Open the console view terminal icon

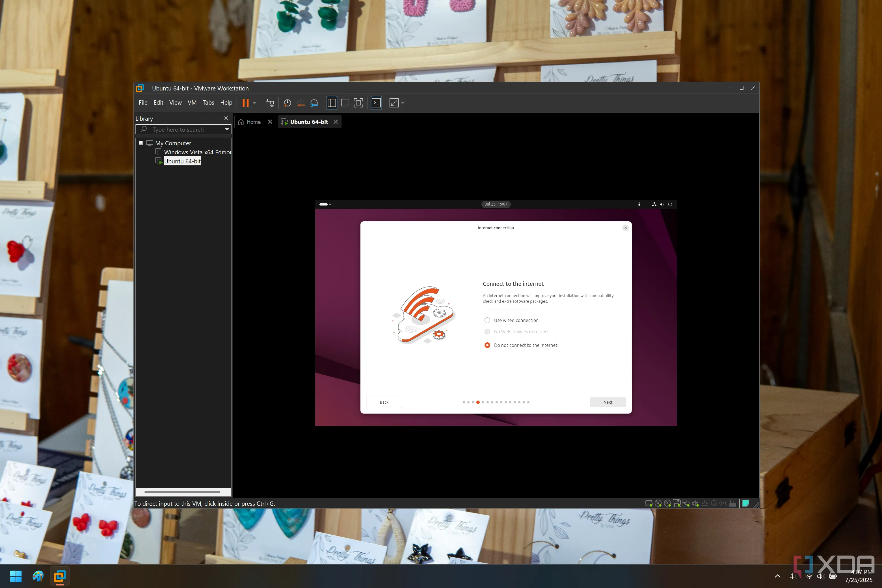pyautogui.click(x=376, y=103)
